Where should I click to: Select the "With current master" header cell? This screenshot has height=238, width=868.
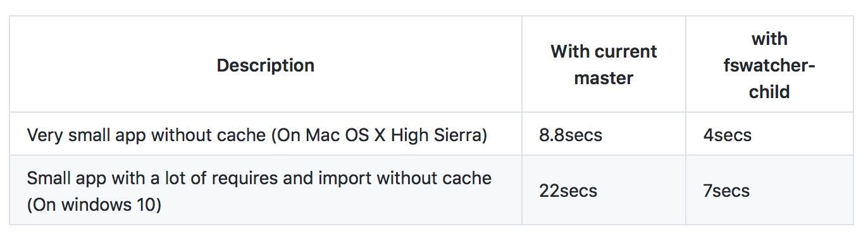pyautogui.click(x=604, y=65)
